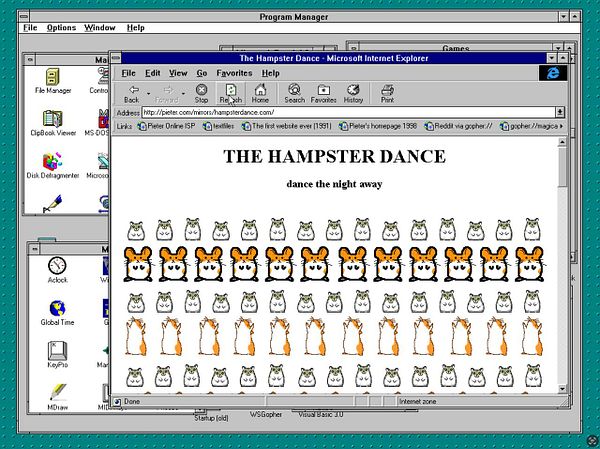This screenshot has height=449, width=600.
Task: Open File Manager in Program Manager
Action: pyautogui.click(x=53, y=81)
